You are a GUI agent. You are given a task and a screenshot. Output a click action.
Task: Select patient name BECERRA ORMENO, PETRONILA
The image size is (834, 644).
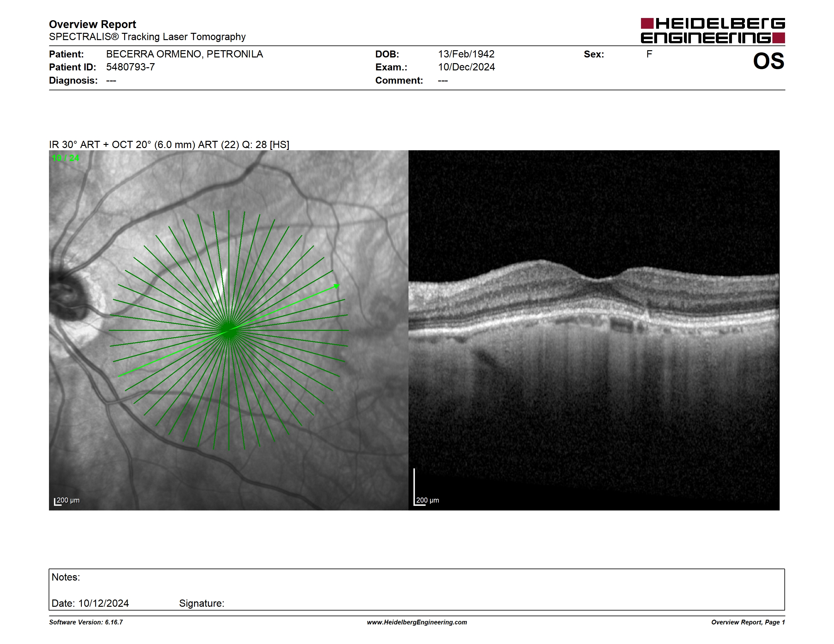[x=184, y=54]
